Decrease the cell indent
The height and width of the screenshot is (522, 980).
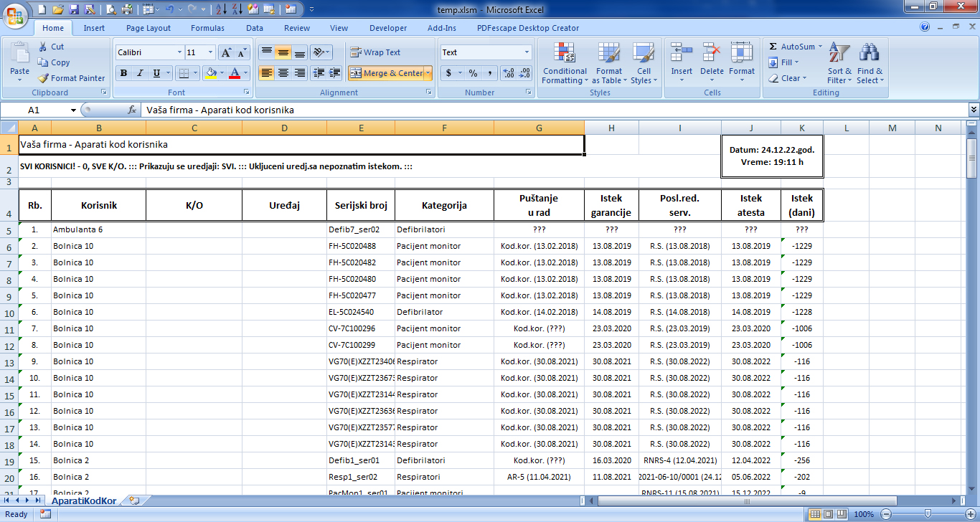(x=319, y=73)
